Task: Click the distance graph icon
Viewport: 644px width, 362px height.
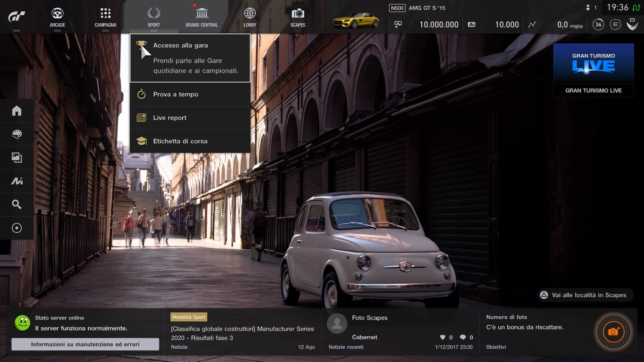Action: pyautogui.click(x=532, y=25)
